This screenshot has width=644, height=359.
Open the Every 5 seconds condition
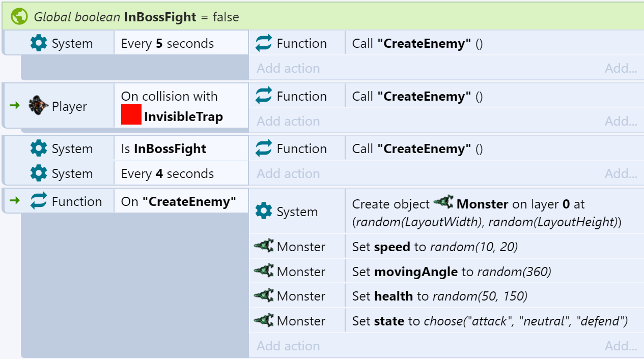pyautogui.click(x=168, y=43)
